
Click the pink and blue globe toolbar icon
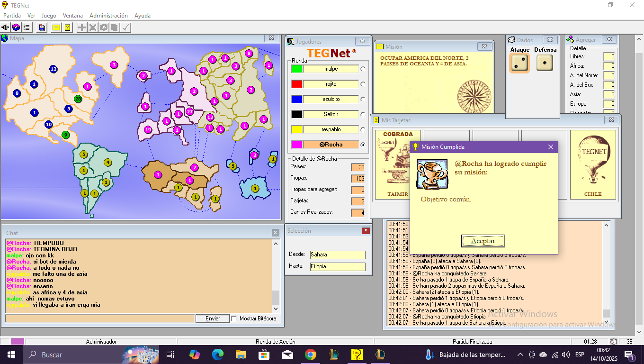point(16,27)
